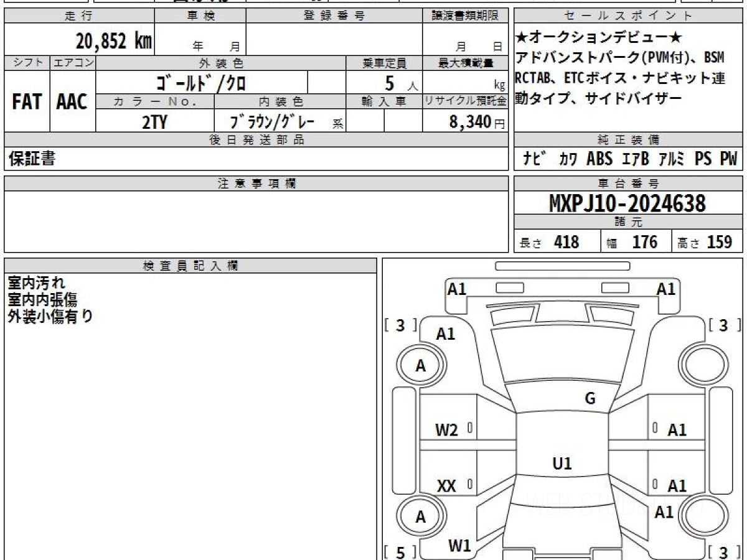Select the inspector note 室内汚れ
The image size is (747, 560).
(x=35, y=282)
